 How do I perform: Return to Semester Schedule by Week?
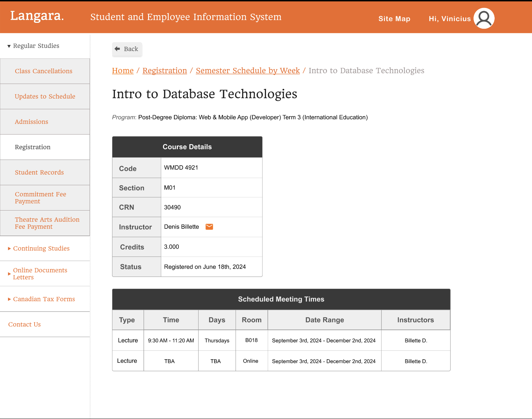tap(248, 71)
